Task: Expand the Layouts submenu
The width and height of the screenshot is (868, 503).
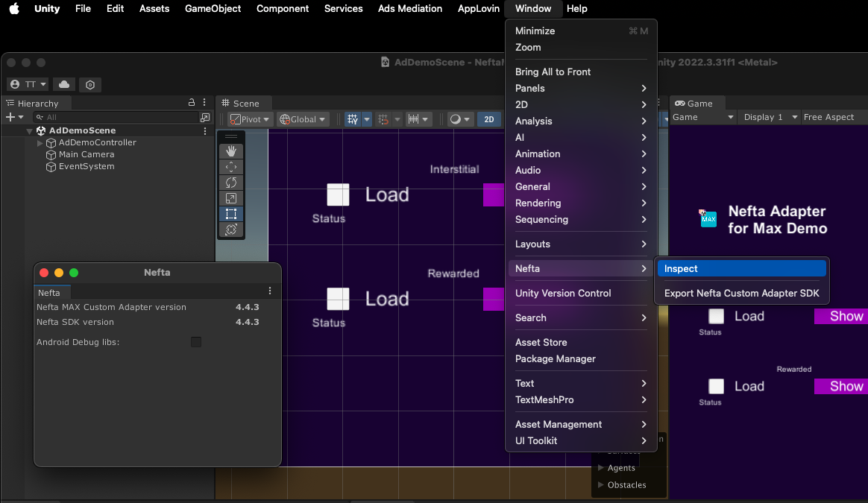Action: click(x=581, y=244)
